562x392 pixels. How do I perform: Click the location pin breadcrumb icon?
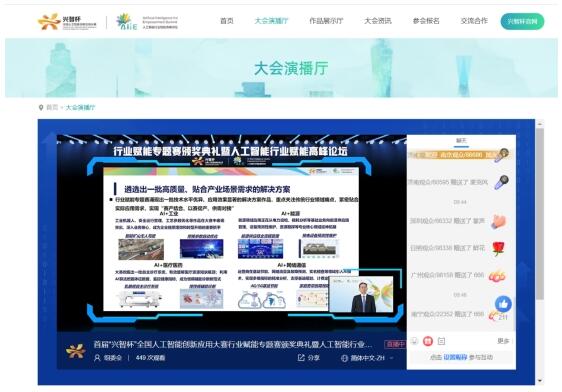tap(41, 107)
